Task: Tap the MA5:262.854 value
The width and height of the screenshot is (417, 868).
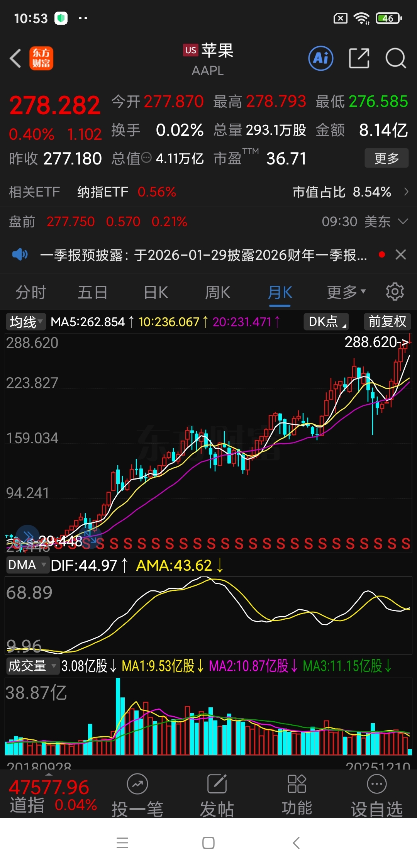Action: (x=88, y=322)
